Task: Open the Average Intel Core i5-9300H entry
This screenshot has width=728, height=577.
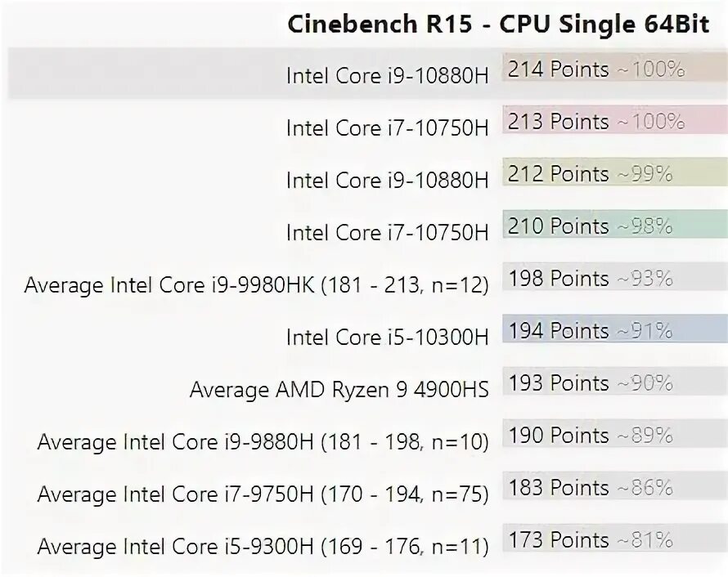Action: click(x=263, y=547)
